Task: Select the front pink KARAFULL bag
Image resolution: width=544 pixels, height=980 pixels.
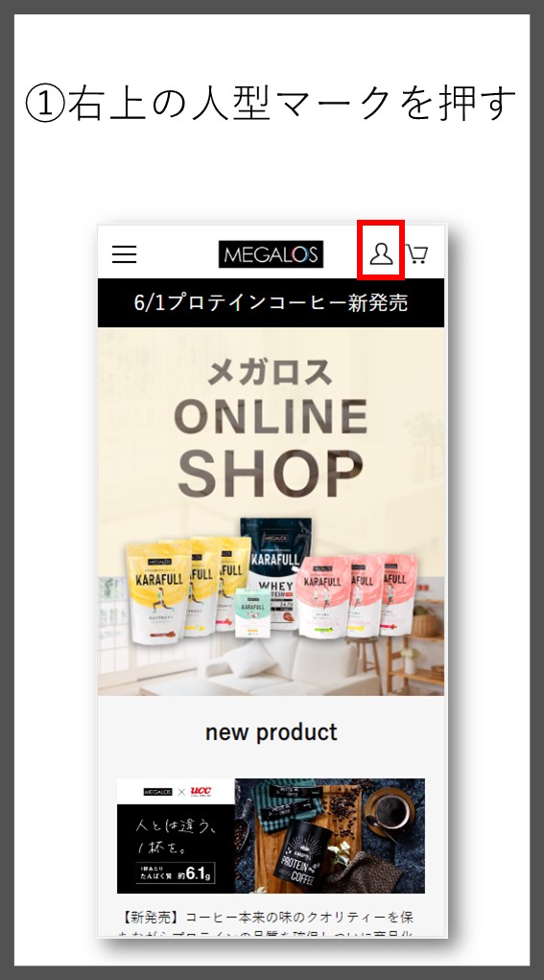Action: point(322,597)
